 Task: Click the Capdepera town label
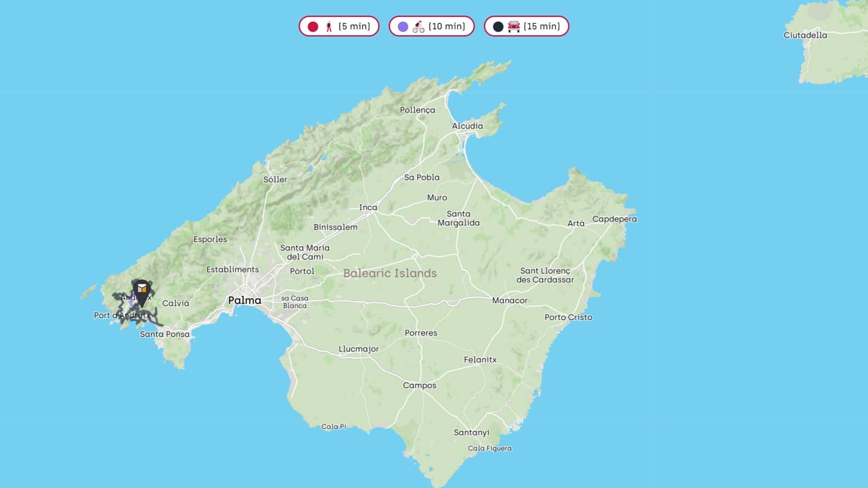(614, 219)
